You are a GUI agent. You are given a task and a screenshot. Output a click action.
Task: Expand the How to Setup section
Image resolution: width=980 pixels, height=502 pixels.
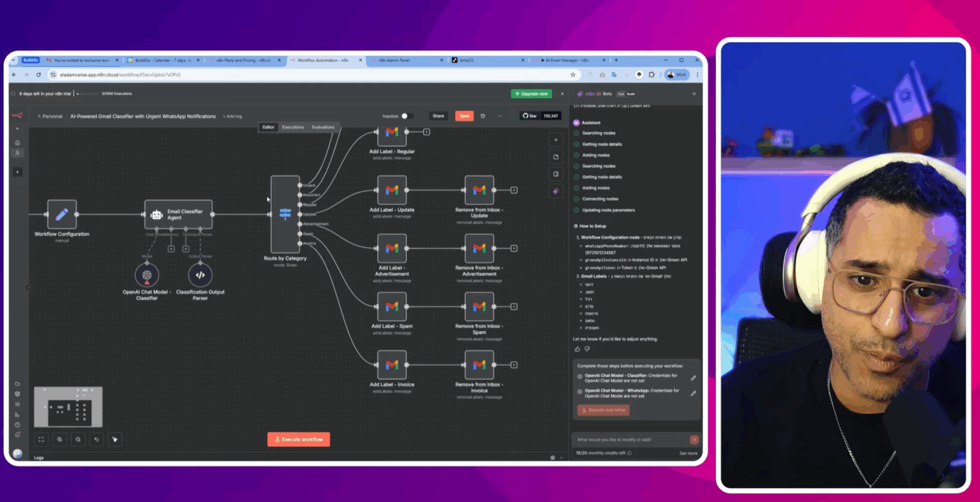tap(593, 226)
